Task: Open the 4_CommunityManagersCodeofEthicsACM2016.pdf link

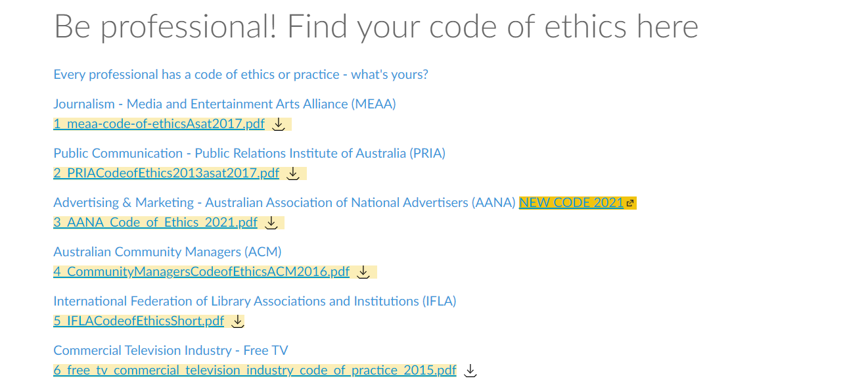Action: pos(201,271)
